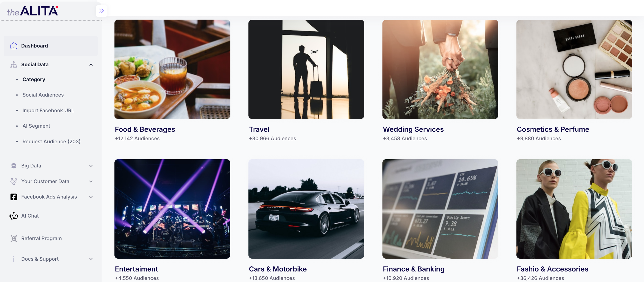Click the Big Data database icon
Screen dimensions: 644x282
click(x=14, y=166)
